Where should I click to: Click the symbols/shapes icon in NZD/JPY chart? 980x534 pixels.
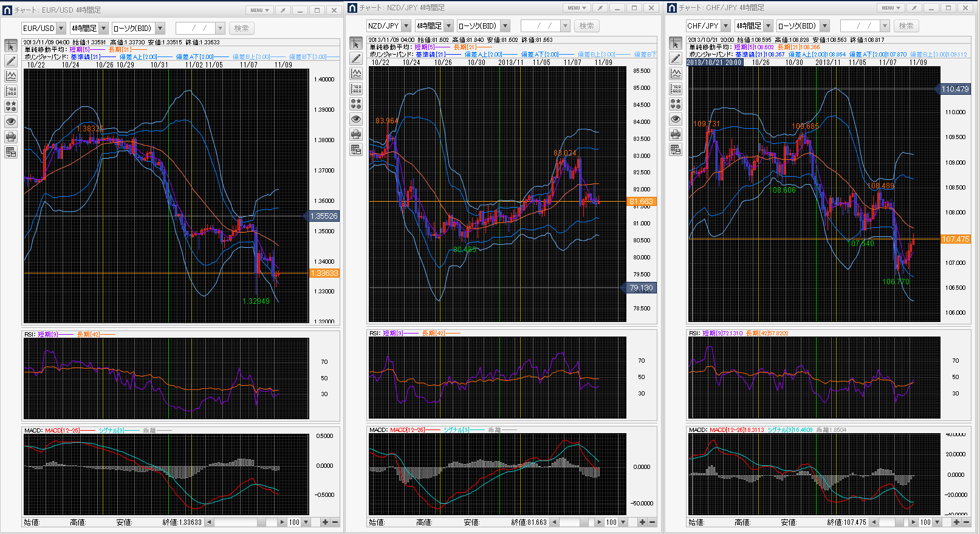(356, 104)
